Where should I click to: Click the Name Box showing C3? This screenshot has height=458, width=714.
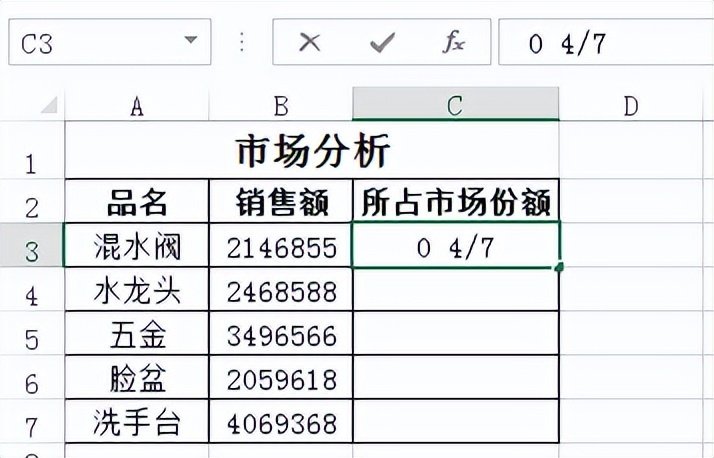[110, 42]
